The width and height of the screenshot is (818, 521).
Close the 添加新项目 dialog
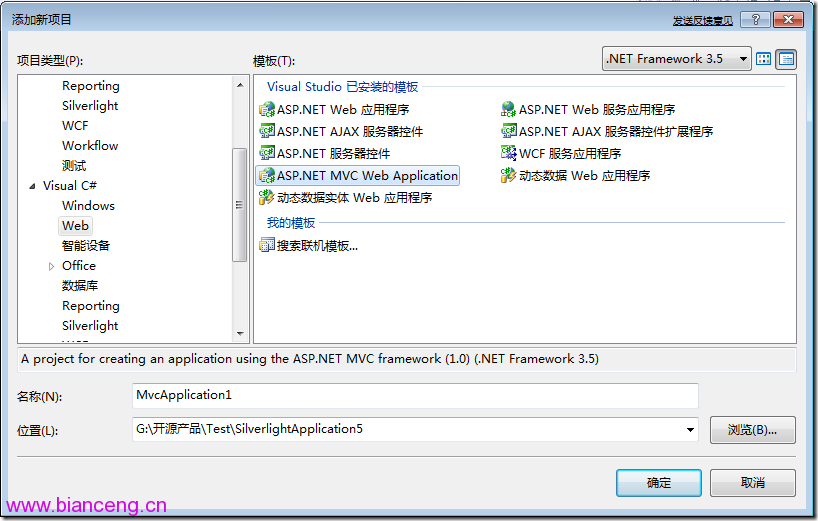pos(788,20)
